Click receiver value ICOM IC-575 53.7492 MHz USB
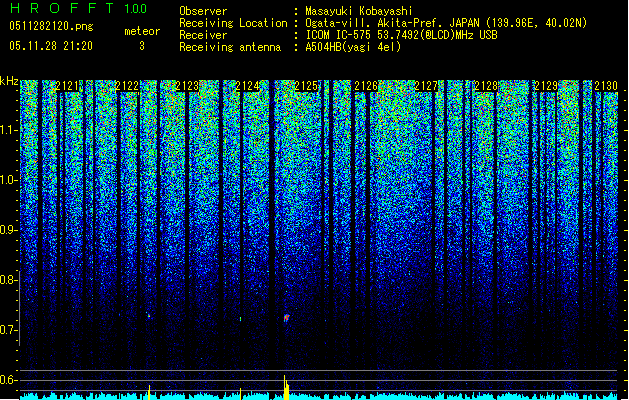Screen dimensions: 629x400 click(401, 35)
